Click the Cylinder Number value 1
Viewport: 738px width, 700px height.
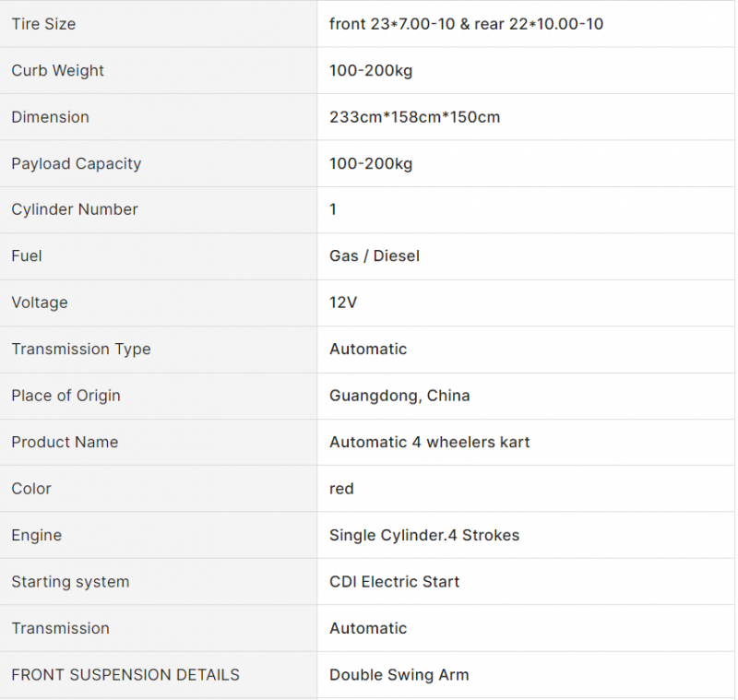pos(333,209)
